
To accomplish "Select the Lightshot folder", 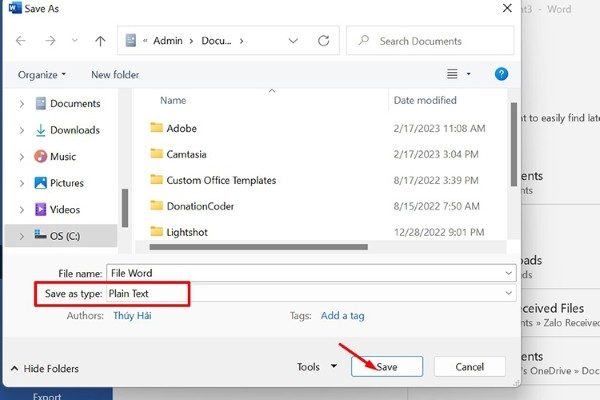I will click(x=179, y=232).
